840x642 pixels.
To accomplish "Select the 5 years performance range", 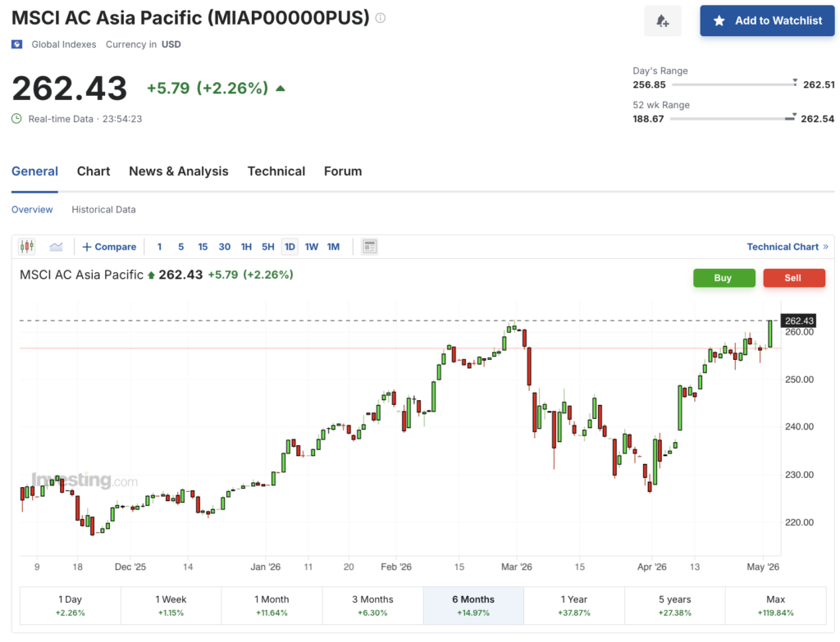I will [674, 606].
